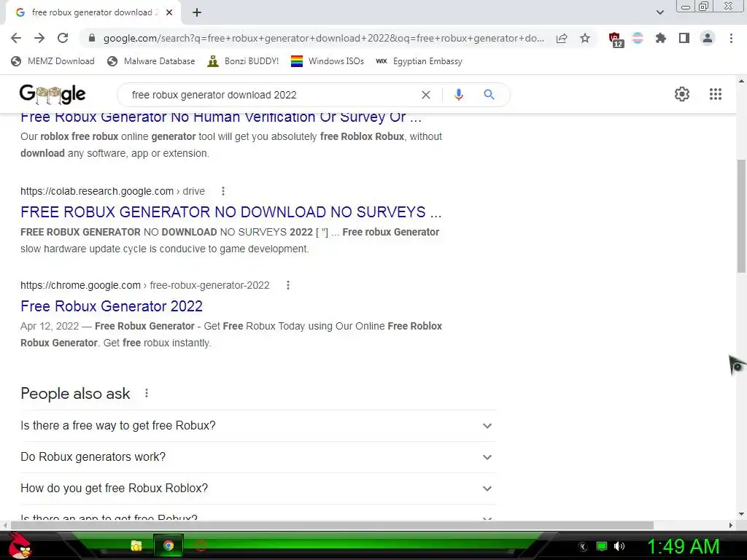
Task: Open Free Robux Generator No Human Verification result
Action: 221,117
